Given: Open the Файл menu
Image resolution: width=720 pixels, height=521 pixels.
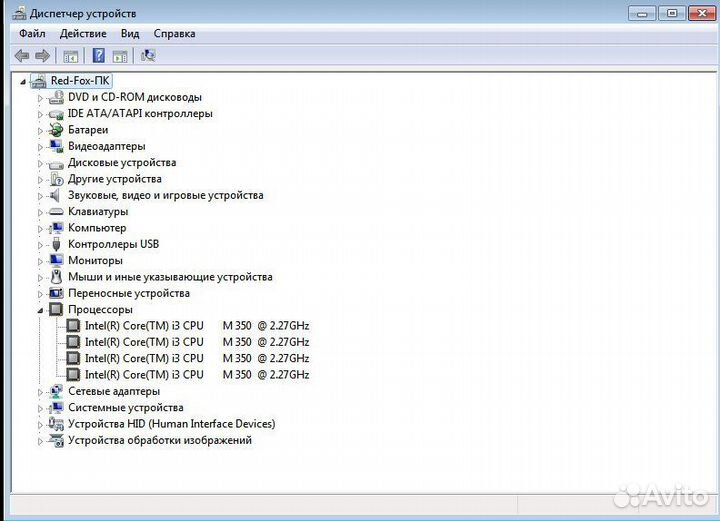Looking at the screenshot, I should (x=32, y=34).
